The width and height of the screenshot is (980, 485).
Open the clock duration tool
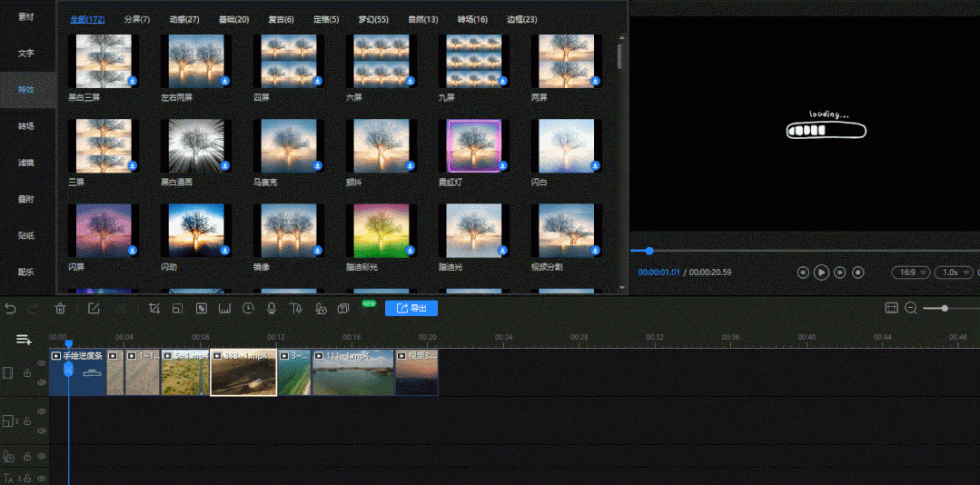pyautogui.click(x=248, y=308)
